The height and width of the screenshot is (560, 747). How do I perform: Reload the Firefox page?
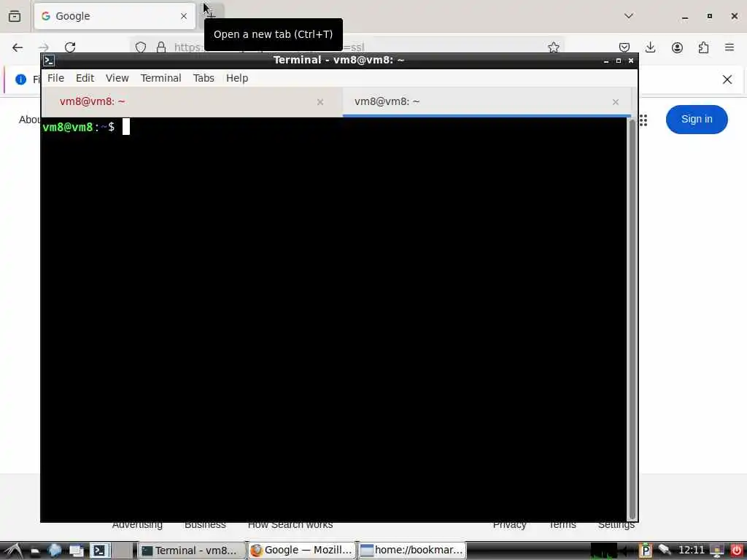[x=70, y=47]
